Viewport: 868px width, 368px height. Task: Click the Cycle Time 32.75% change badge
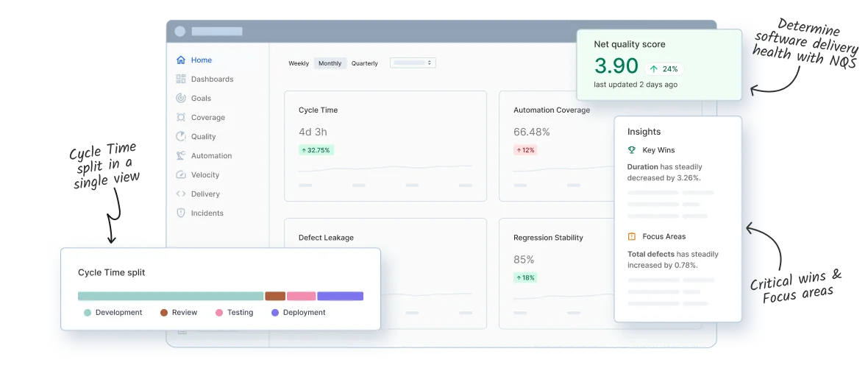316,150
